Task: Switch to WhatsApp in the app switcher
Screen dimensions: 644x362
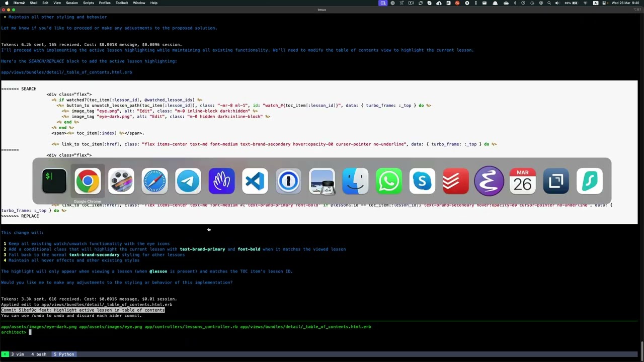Action: (389, 181)
